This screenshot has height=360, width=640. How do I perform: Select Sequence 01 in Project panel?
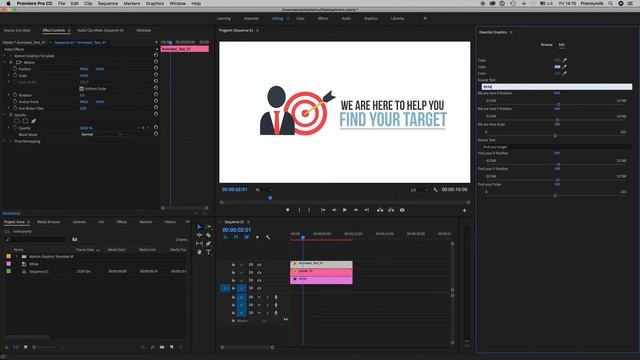point(39,271)
